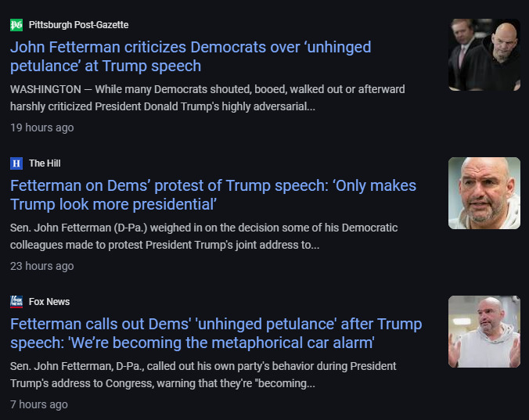The width and height of the screenshot is (529, 420).
Task: Click the '23 hours ago' timestamp
Action: (x=41, y=266)
